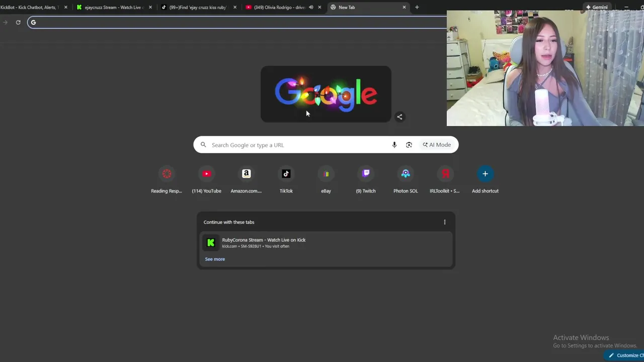Mute audio on the Olivia Rodrigo tab
Screen dimensions: 644x362
310,7
